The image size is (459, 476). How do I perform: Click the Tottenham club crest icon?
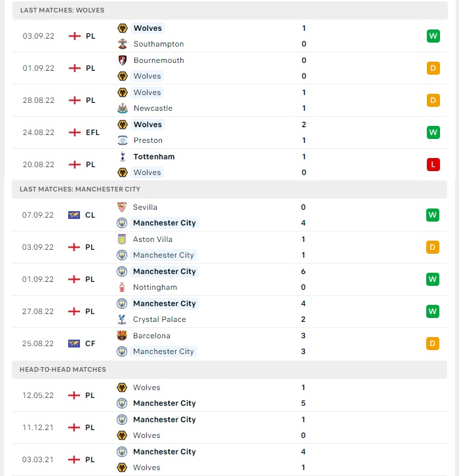pyautogui.click(x=123, y=157)
